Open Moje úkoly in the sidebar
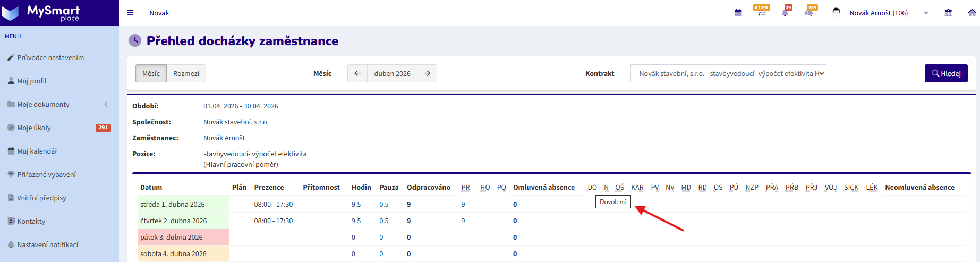This screenshot has height=262, width=980. click(x=34, y=128)
